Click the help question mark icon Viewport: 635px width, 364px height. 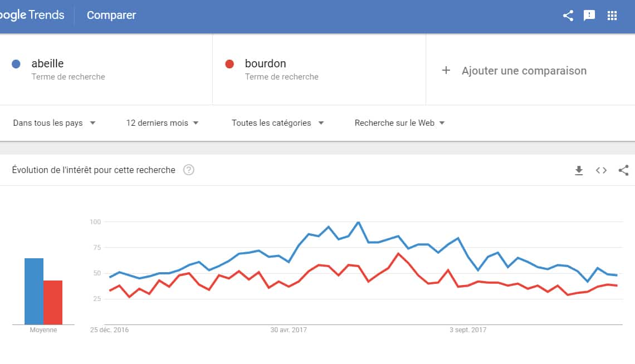click(x=189, y=170)
